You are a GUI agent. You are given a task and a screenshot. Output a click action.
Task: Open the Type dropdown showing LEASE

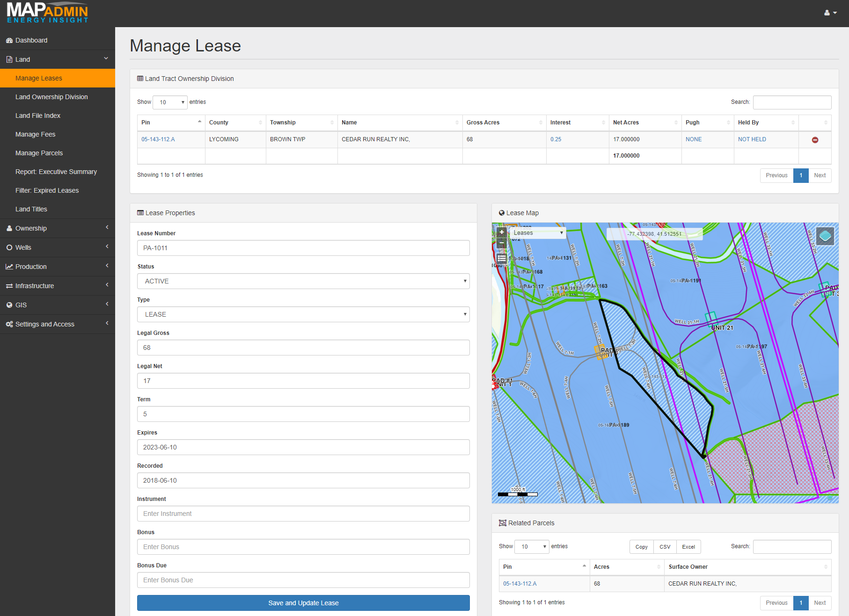click(303, 314)
